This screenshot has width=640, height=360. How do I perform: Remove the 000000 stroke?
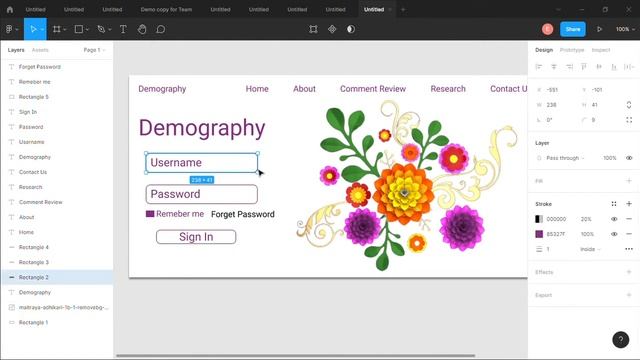tap(629, 219)
